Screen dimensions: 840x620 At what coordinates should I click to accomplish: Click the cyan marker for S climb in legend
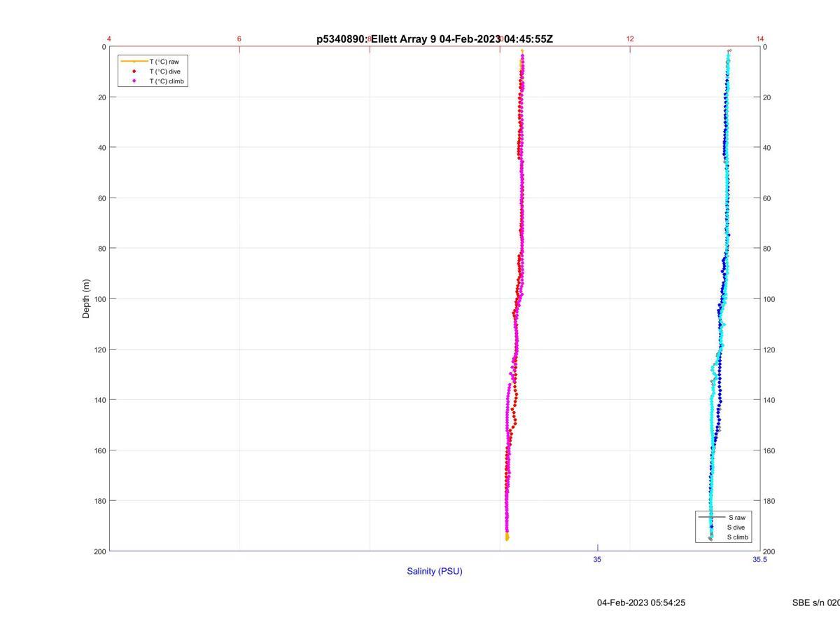[x=711, y=537]
